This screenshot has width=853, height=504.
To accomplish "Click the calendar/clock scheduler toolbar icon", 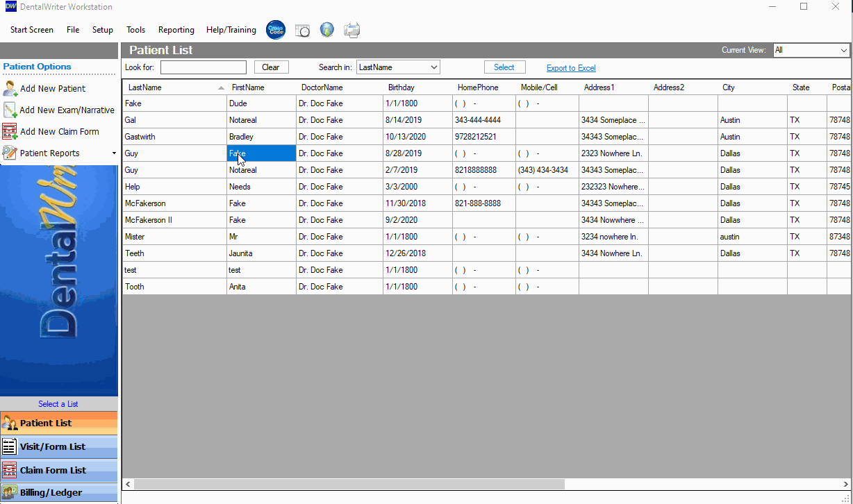I will coord(302,30).
